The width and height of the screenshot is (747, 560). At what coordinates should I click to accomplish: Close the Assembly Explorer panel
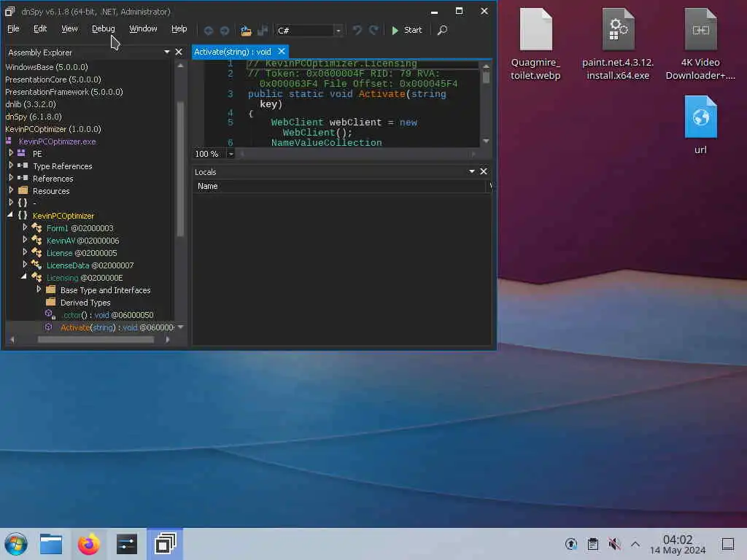coord(179,52)
